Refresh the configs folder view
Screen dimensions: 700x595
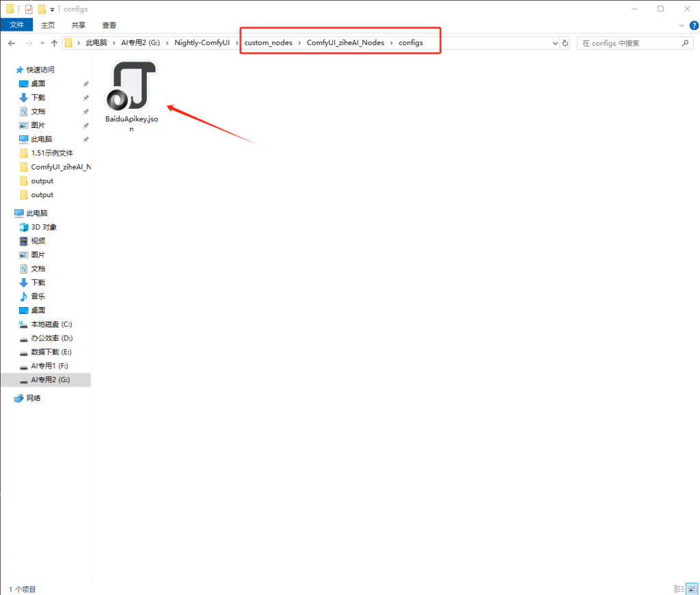tap(565, 43)
